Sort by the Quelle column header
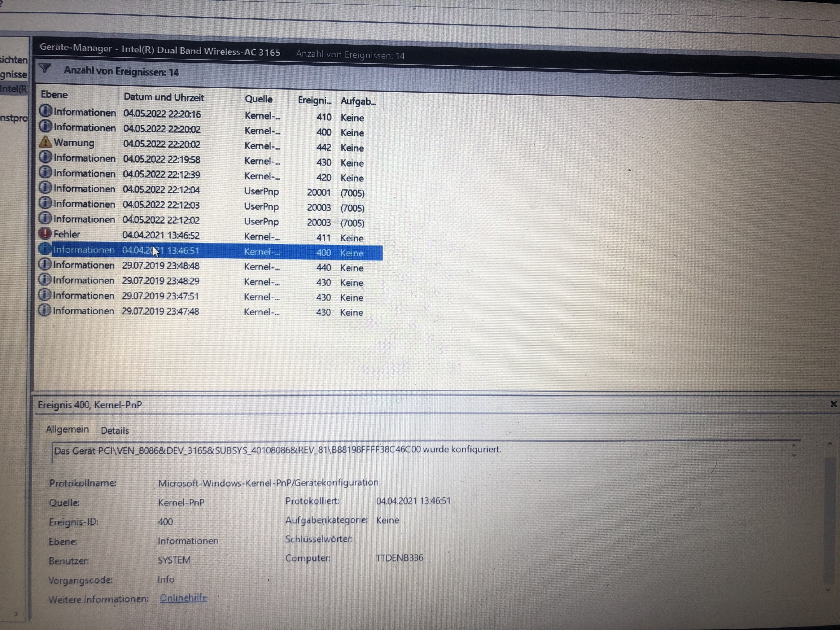 (x=258, y=99)
